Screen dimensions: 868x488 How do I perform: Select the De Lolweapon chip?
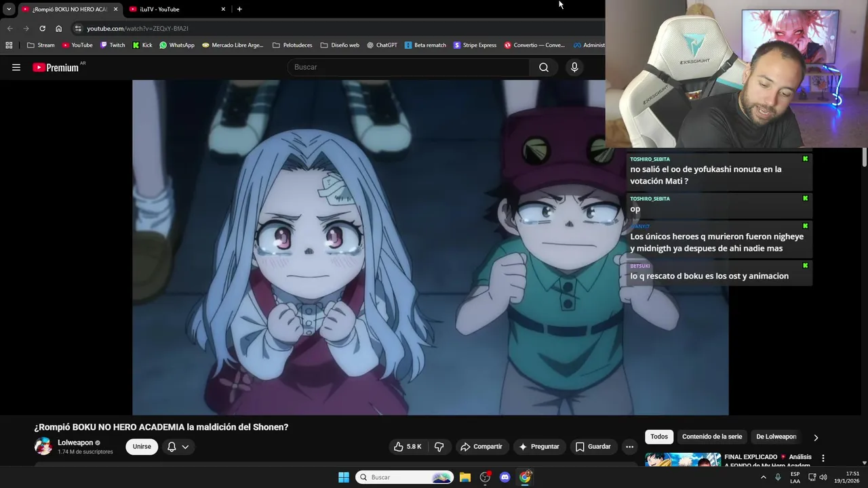(776, 436)
